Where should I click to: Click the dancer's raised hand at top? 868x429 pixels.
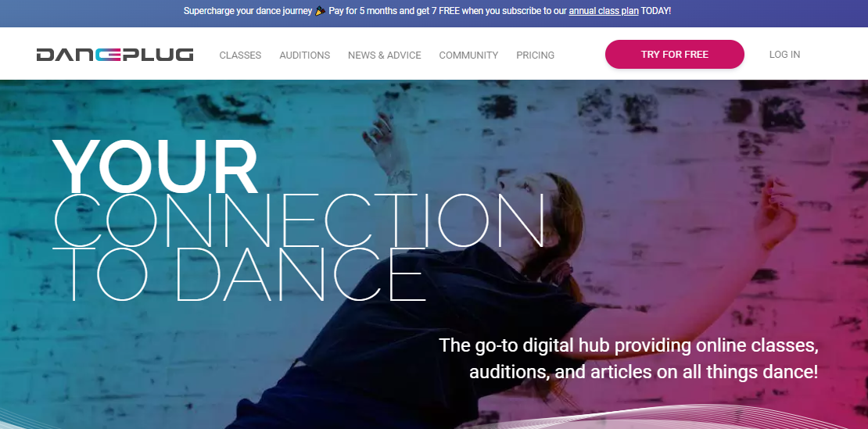pos(382,135)
